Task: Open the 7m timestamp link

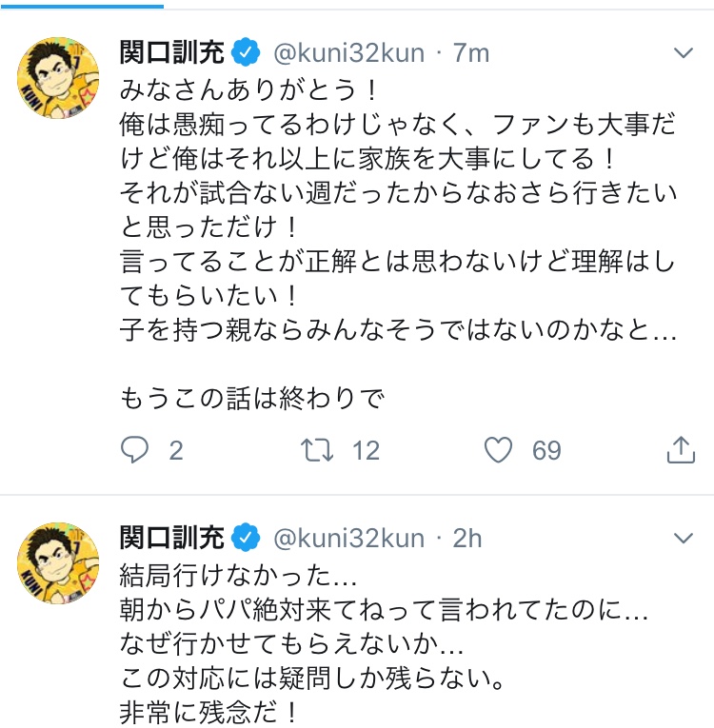Action: click(471, 52)
